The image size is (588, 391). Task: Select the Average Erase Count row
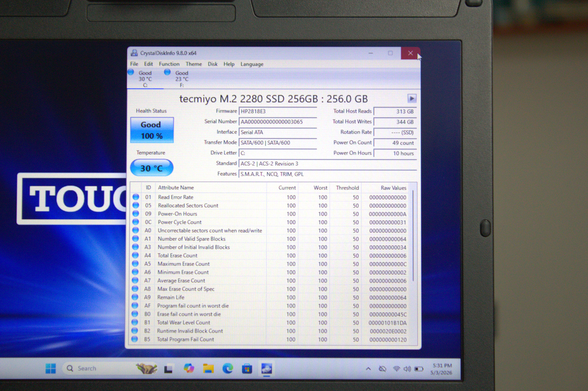click(x=270, y=280)
